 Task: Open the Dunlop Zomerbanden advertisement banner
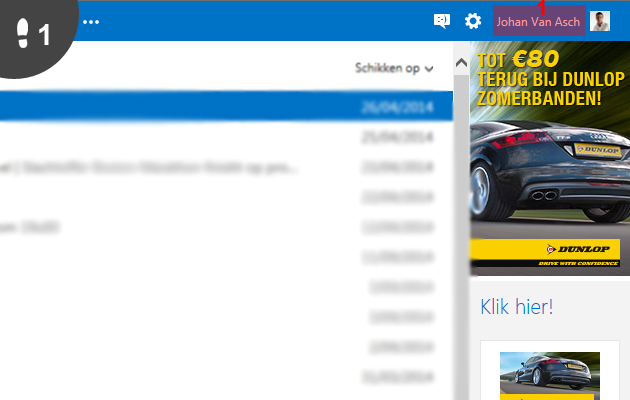click(550, 158)
